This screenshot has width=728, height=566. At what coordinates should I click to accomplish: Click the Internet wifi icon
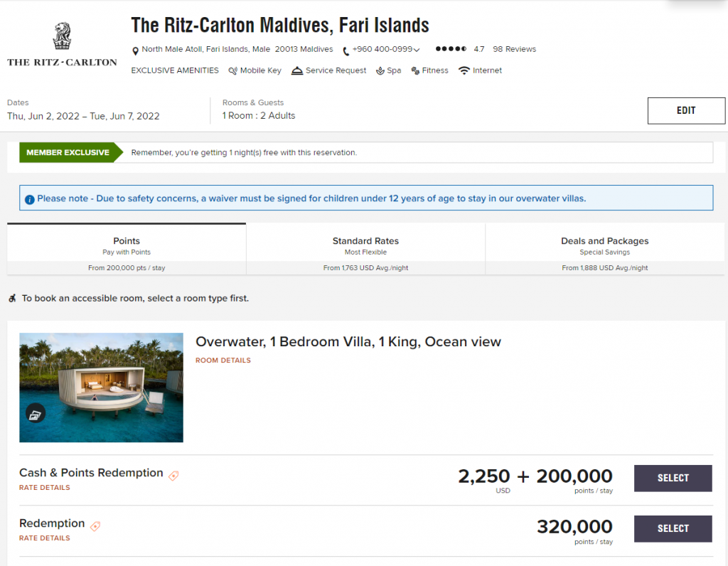pyautogui.click(x=464, y=70)
